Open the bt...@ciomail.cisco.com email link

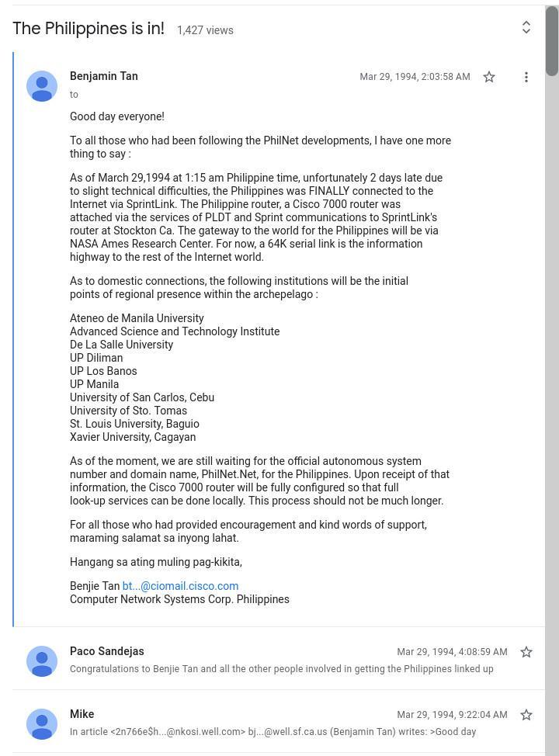[180, 586]
